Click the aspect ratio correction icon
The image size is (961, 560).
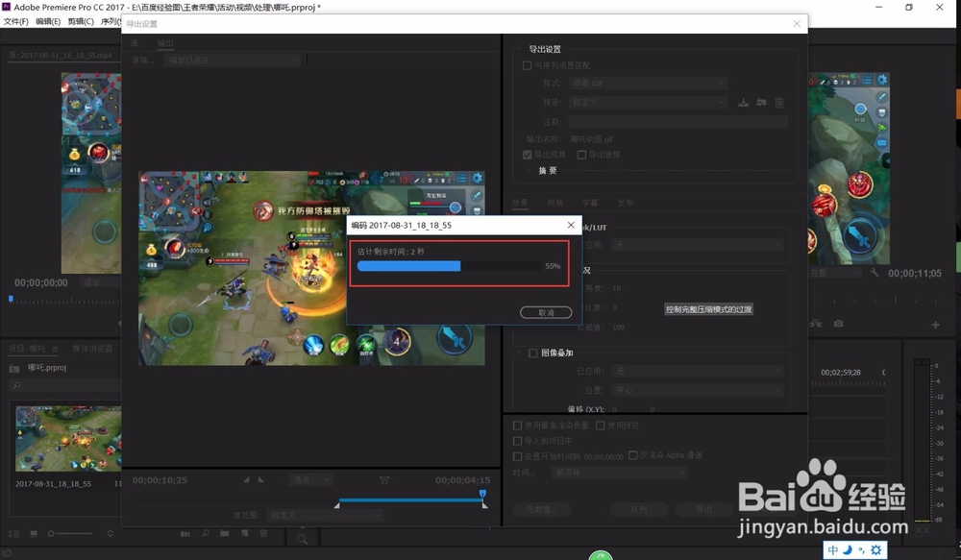(384, 479)
